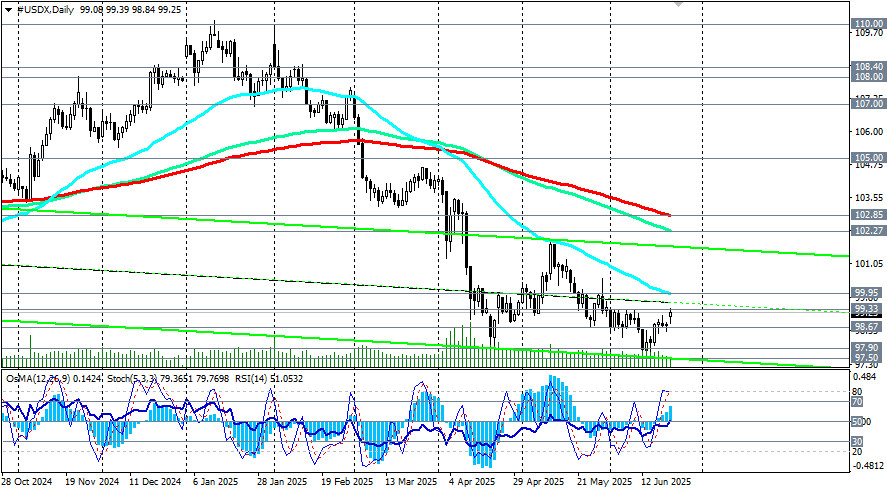Click the 108.40 price level label
The height and width of the screenshot is (493, 887).
tap(868, 67)
